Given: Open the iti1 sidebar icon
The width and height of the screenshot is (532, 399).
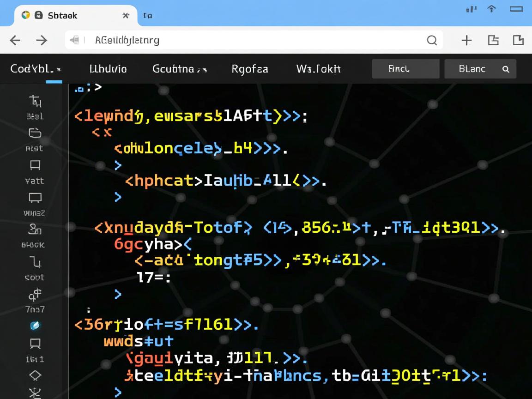Looking at the screenshot, I should (x=35, y=344).
